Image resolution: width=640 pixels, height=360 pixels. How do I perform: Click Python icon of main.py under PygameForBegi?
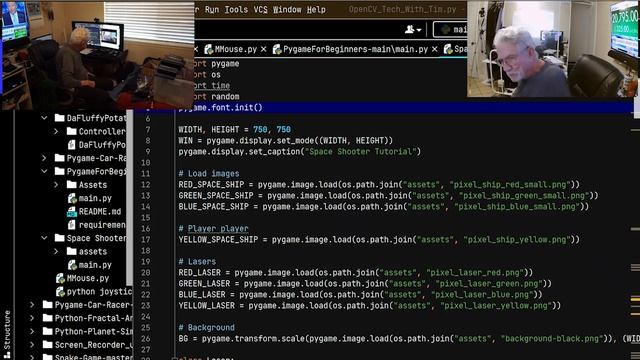coord(72,198)
